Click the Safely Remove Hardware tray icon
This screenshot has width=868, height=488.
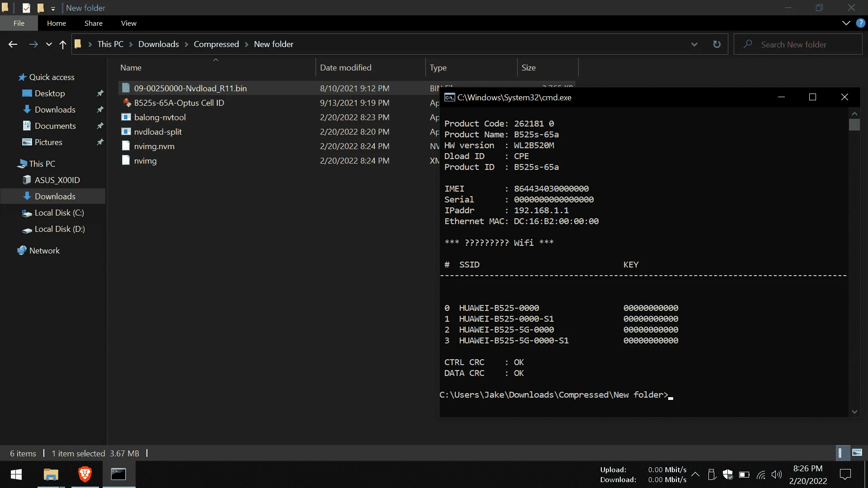(712, 474)
